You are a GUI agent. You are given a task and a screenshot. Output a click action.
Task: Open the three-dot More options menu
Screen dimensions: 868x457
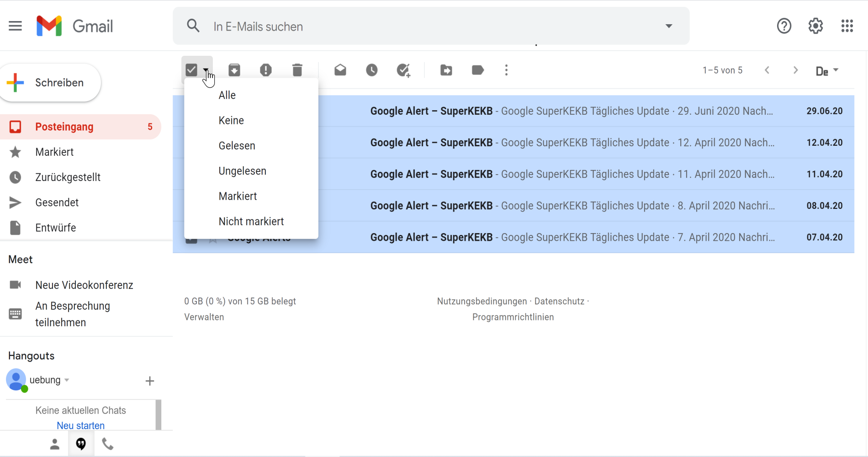tap(506, 70)
